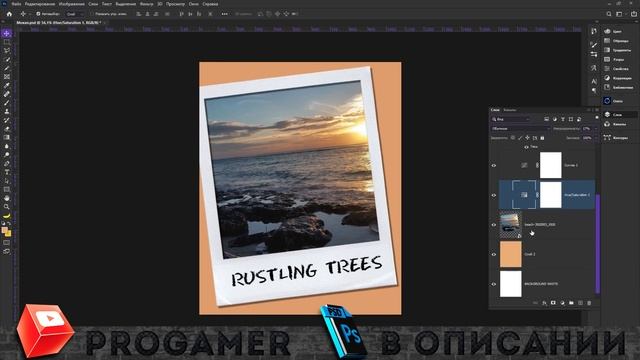Click the Home icon in options bar

tap(9, 14)
